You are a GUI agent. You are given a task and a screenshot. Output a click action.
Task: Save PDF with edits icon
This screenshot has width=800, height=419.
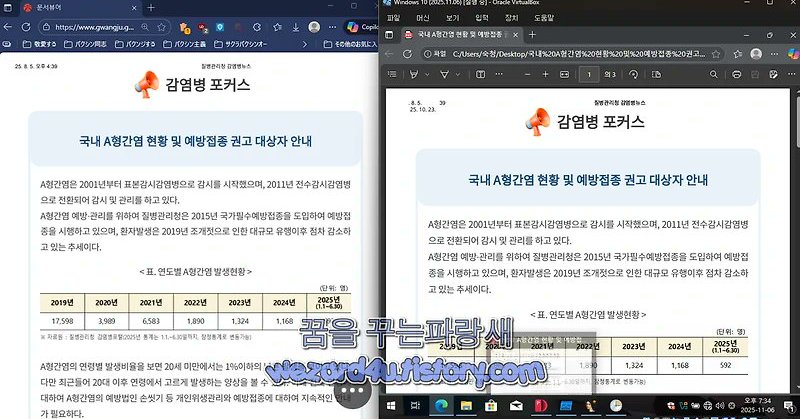773,75
